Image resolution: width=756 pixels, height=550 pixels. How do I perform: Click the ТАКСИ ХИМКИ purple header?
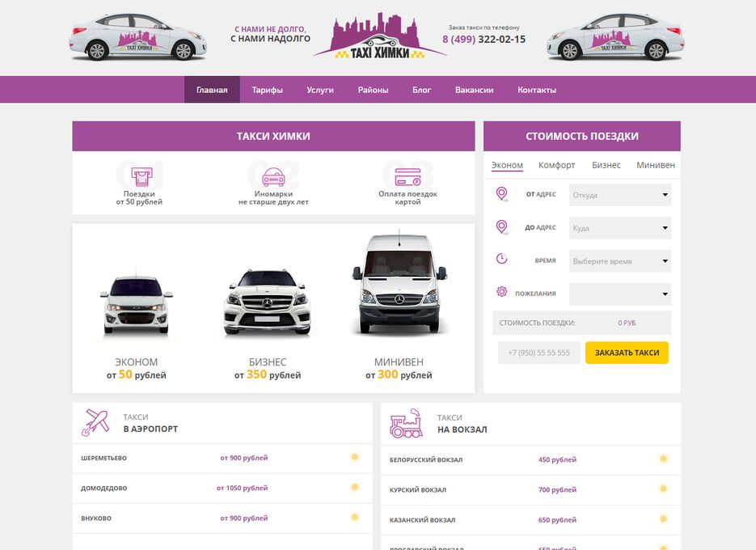273,136
